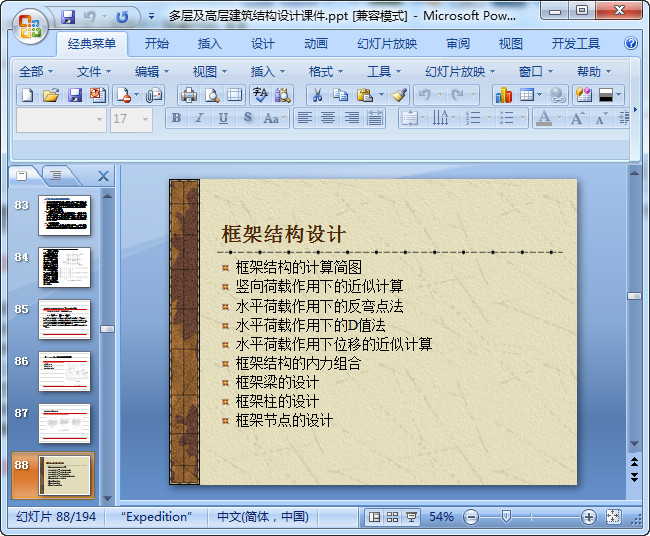
Task: Fit slide to current window icon
Action: click(x=613, y=517)
